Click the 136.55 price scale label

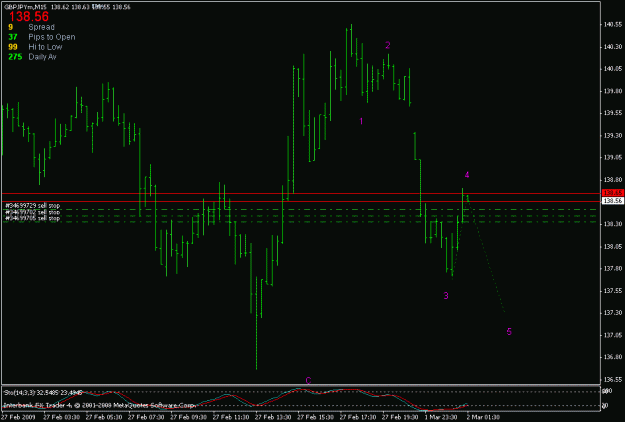tap(613, 379)
